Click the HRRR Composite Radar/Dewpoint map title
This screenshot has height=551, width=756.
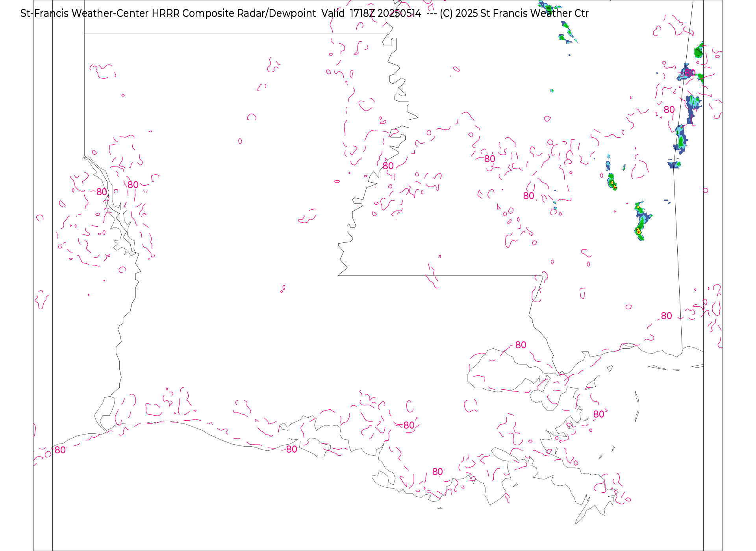pos(304,13)
